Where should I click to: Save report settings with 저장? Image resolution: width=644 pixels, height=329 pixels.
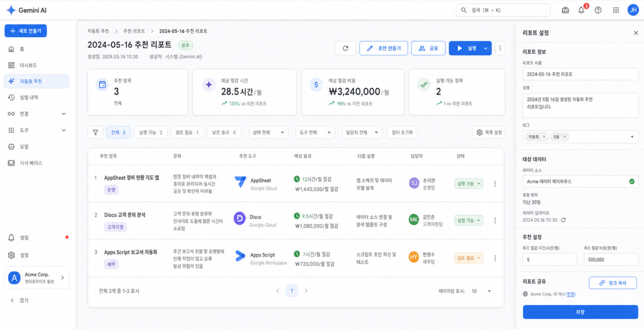580,312
